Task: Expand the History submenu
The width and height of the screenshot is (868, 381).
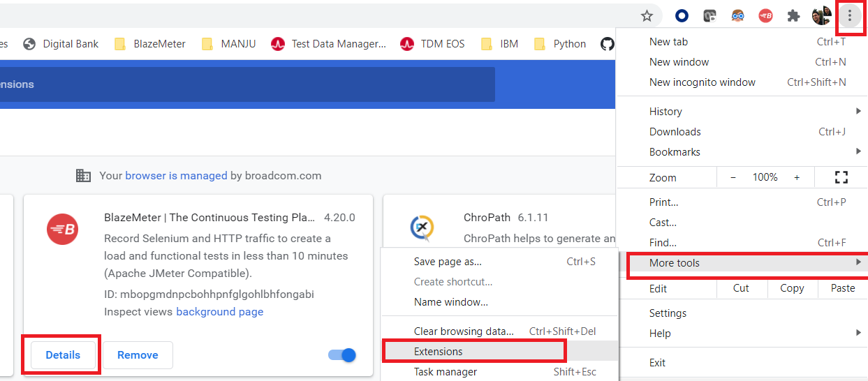Action: (742, 112)
